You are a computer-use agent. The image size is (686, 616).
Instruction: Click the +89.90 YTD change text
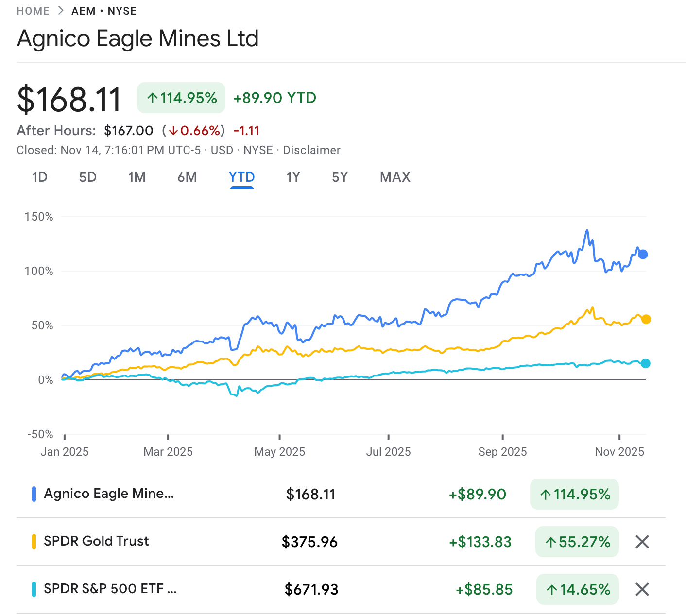[x=275, y=98]
